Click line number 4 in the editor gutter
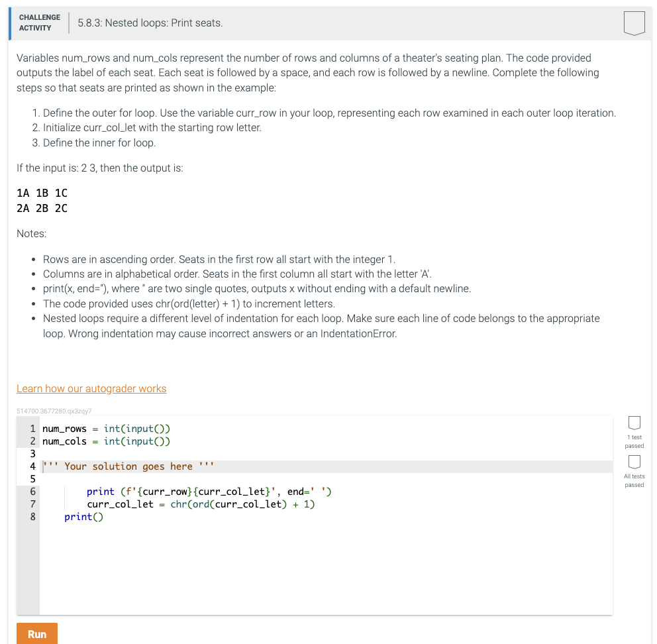This screenshot has height=644, width=657. pos(32,466)
